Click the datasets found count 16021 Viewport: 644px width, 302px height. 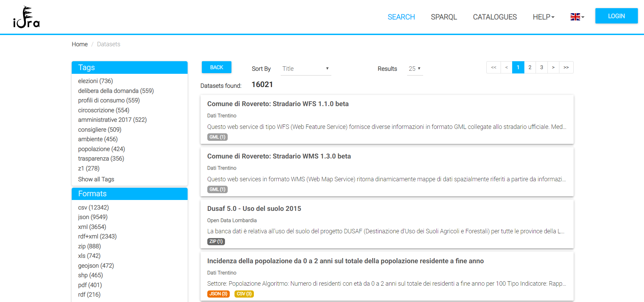coord(262,84)
